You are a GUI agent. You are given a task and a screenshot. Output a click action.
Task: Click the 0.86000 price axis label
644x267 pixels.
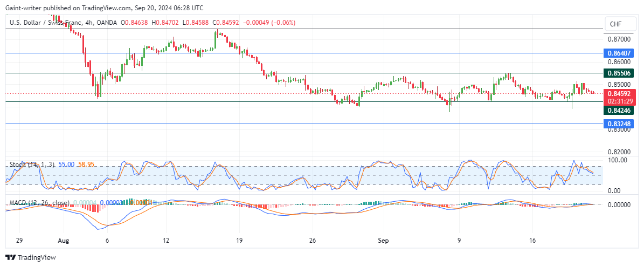pyautogui.click(x=618, y=62)
